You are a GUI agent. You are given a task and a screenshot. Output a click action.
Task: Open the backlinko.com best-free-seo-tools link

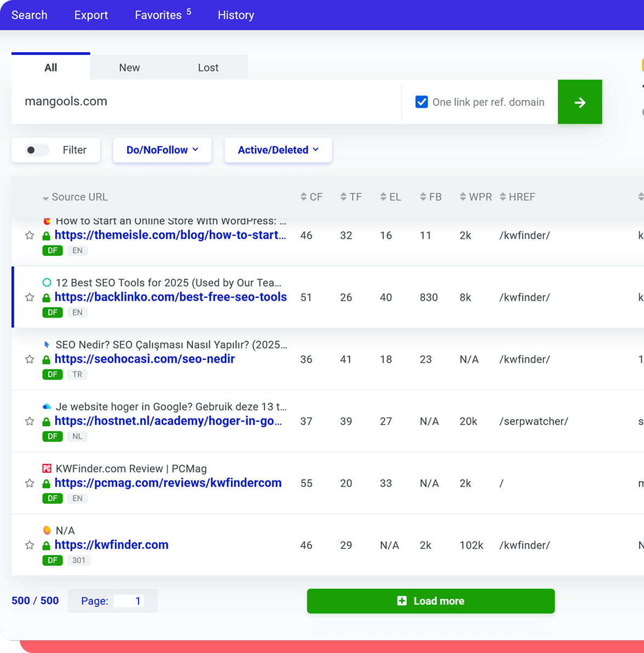click(x=170, y=297)
